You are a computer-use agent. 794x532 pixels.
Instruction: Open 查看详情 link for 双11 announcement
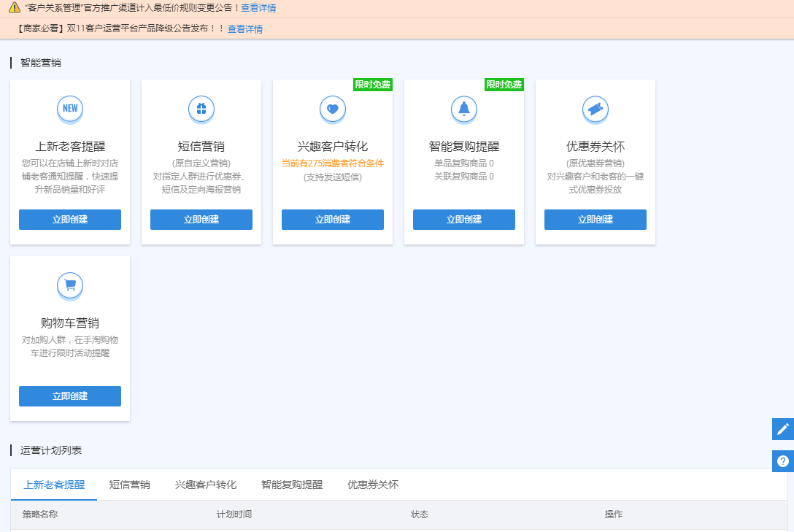[x=245, y=29]
